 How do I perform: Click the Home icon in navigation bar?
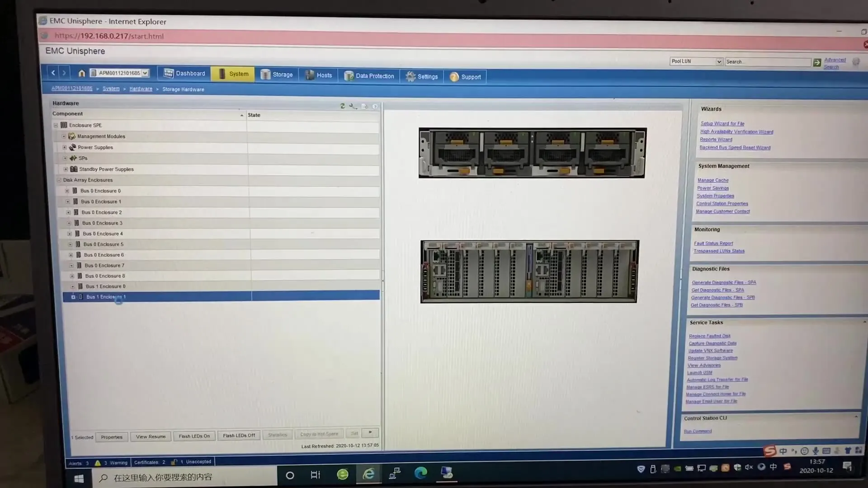tap(82, 73)
